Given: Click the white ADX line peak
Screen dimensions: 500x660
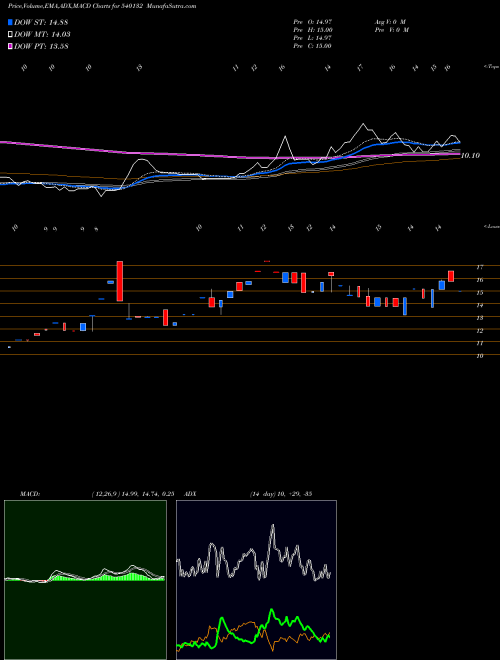Looking at the screenshot, I should coord(273,526).
